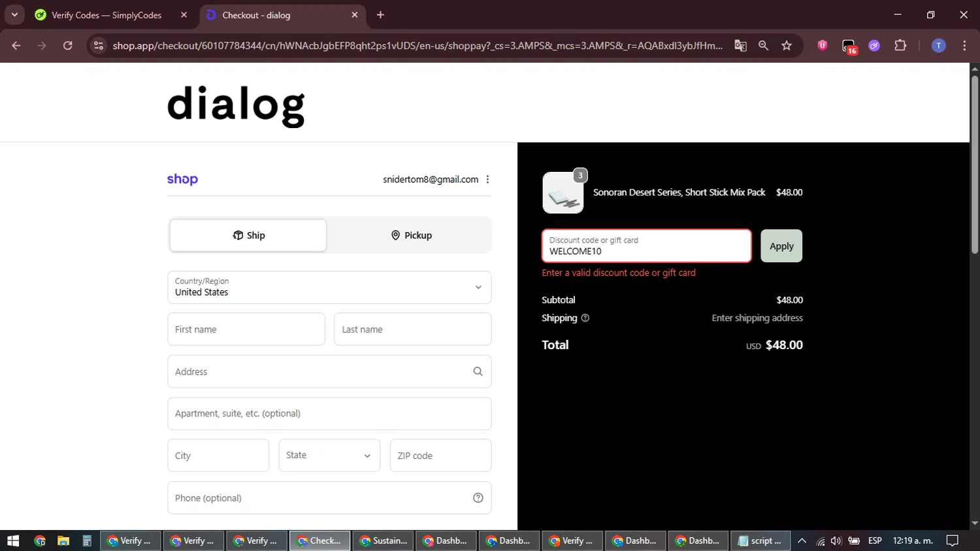
Task: Switch to the Check... taskbar window
Action: pyautogui.click(x=320, y=541)
